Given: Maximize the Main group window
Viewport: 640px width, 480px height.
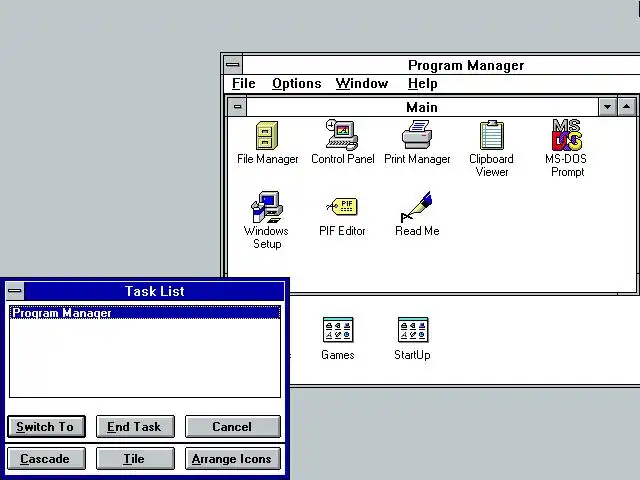Looking at the screenshot, I should click(627, 107).
